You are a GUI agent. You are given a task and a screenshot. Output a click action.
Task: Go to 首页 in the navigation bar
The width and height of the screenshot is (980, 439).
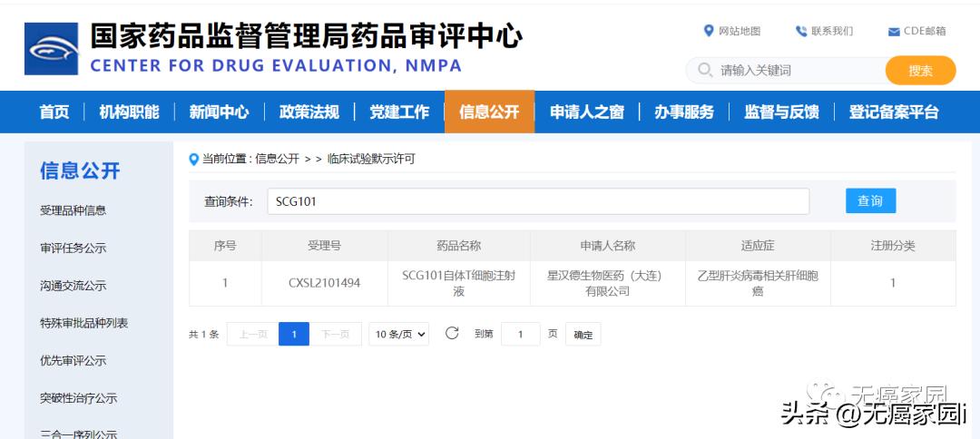(54, 112)
